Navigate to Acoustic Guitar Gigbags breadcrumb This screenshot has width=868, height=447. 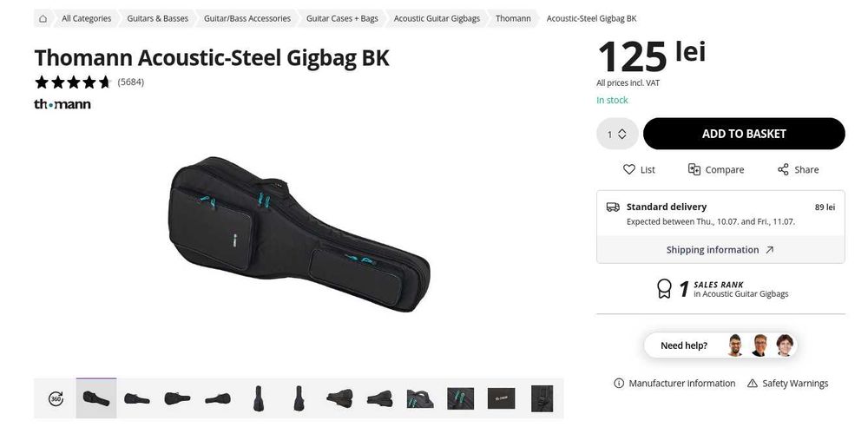pyautogui.click(x=437, y=18)
